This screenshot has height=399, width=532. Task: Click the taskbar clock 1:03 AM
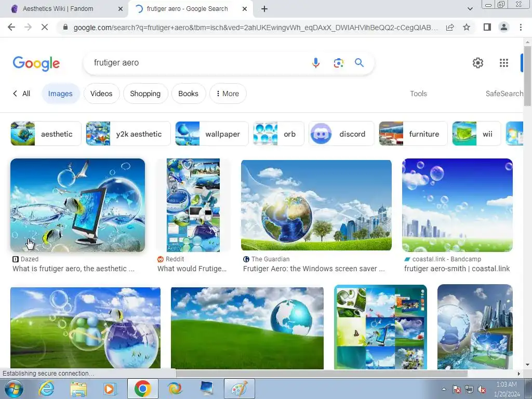(x=507, y=384)
